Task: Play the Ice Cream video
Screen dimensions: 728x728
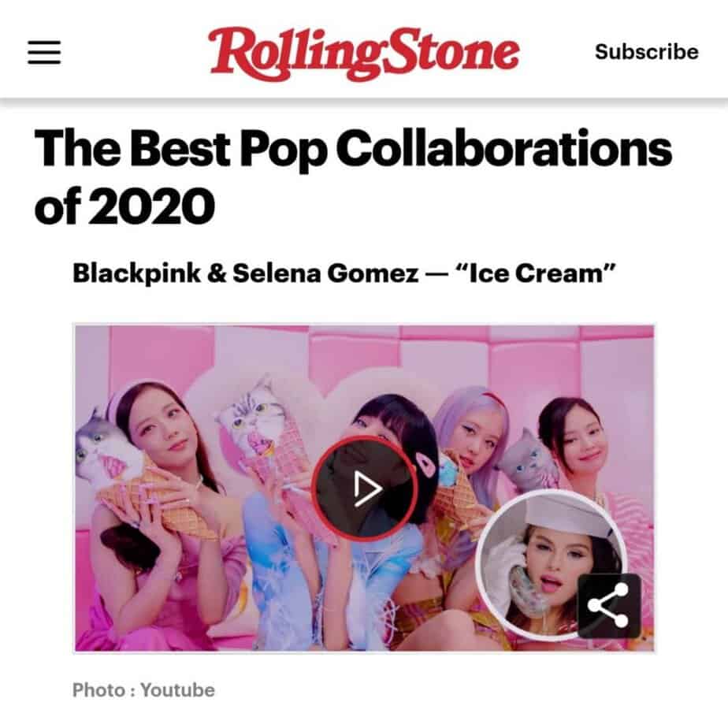Action: (x=365, y=488)
